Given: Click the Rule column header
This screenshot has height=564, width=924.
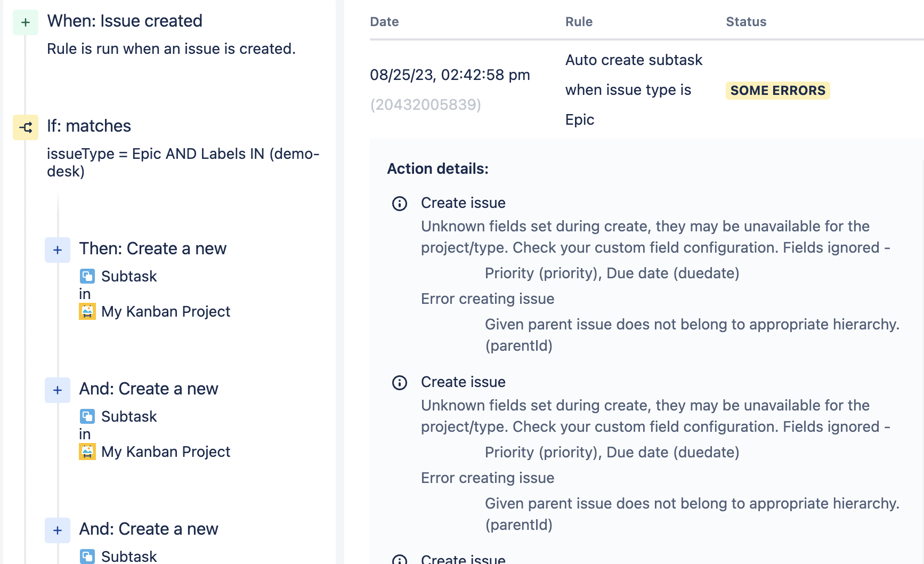Looking at the screenshot, I should click(579, 22).
